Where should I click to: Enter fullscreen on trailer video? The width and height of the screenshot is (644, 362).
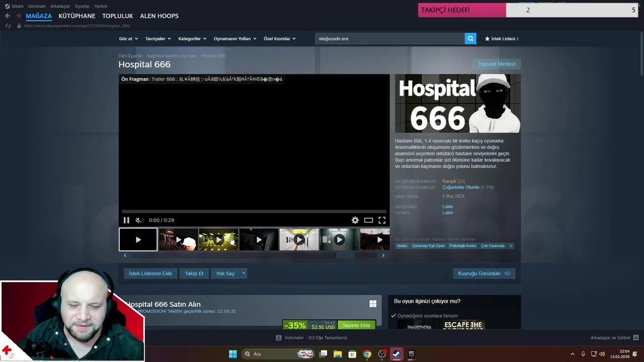[382, 220]
